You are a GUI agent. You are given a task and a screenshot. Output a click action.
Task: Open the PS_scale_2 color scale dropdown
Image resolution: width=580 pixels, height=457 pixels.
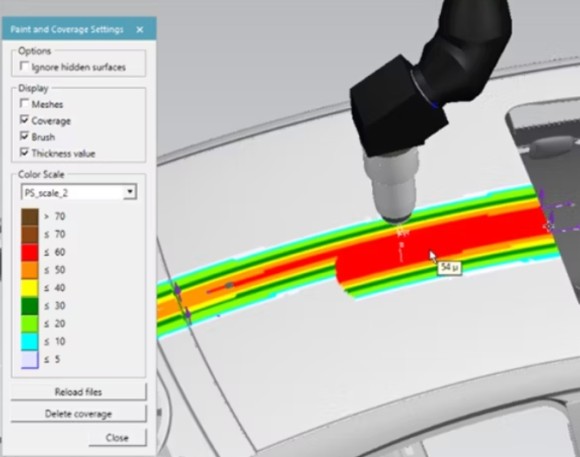130,192
